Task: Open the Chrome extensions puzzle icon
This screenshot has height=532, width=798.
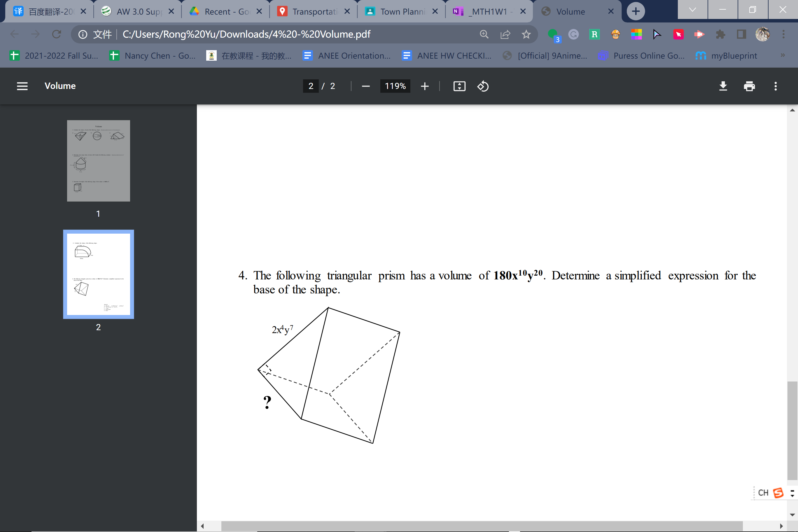Action: click(x=720, y=34)
